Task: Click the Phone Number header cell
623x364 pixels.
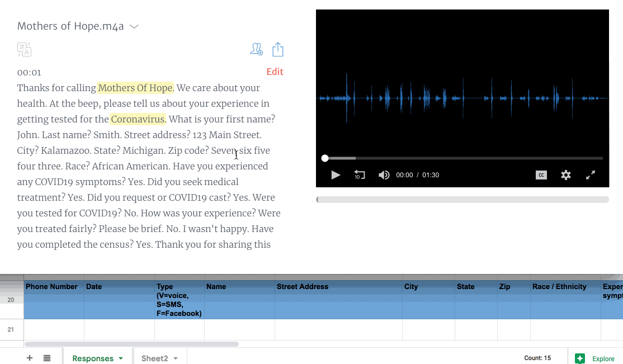Action: tap(54, 300)
